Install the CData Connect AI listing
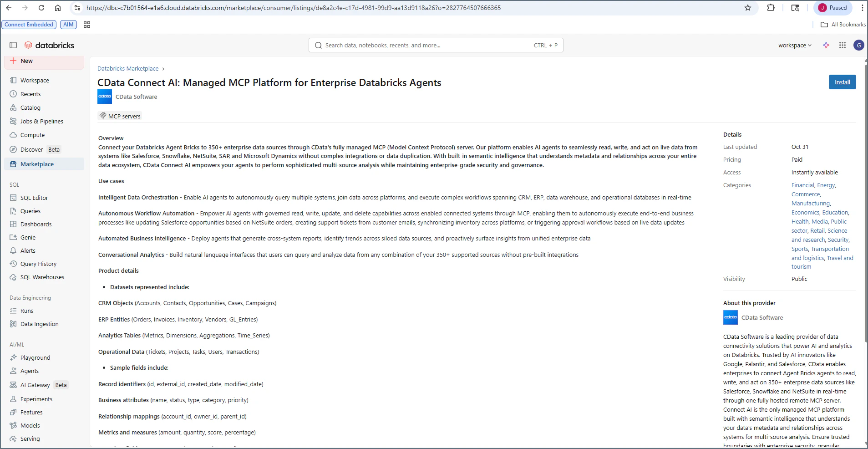Viewport: 868px width, 449px height. coord(842,82)
